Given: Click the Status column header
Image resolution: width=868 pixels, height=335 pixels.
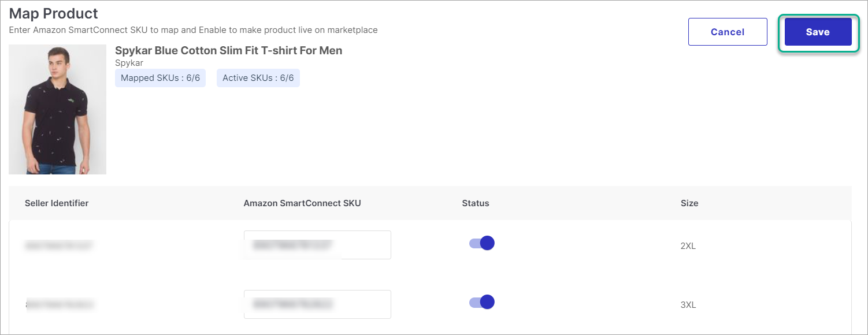Looking at the screenshot, I should 475,203.
